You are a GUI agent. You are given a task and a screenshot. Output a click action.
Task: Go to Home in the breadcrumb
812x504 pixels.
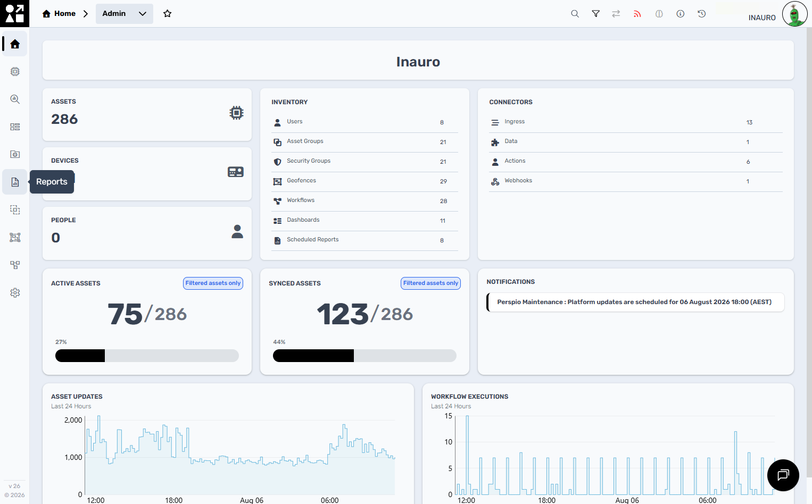(59, 14)
